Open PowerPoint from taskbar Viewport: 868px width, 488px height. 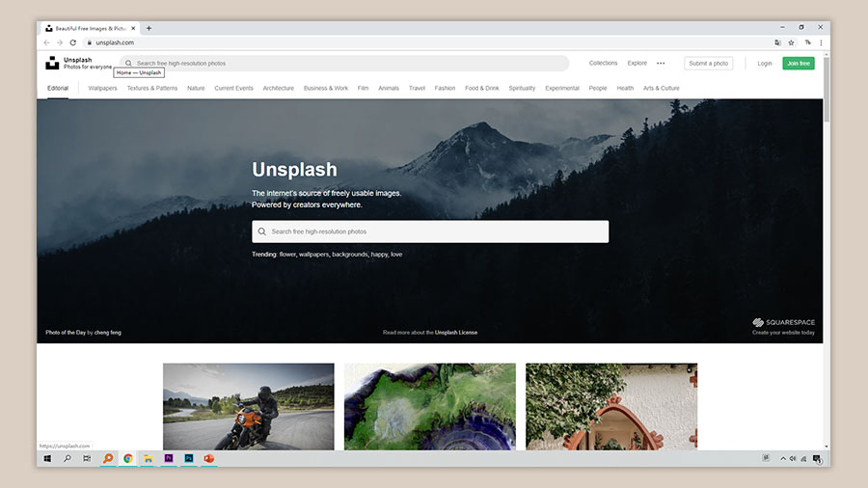point(208,459)
